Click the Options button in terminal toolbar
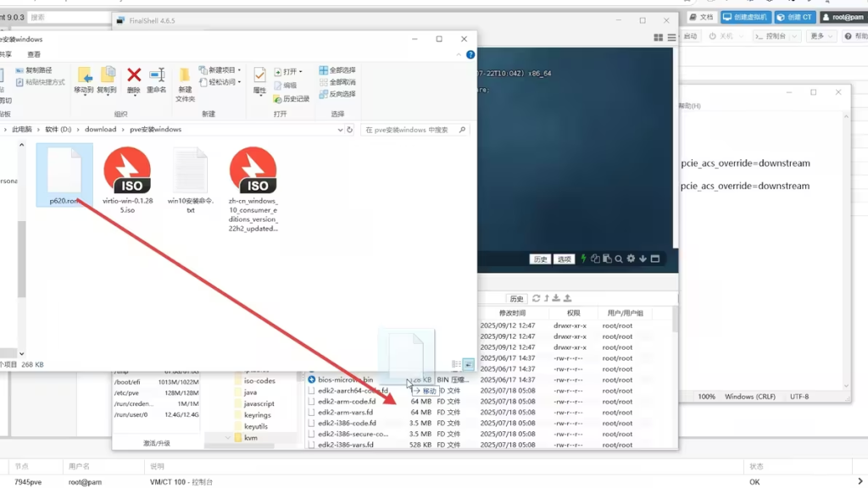The image size is (868, 488). click(x=565, y=258)
